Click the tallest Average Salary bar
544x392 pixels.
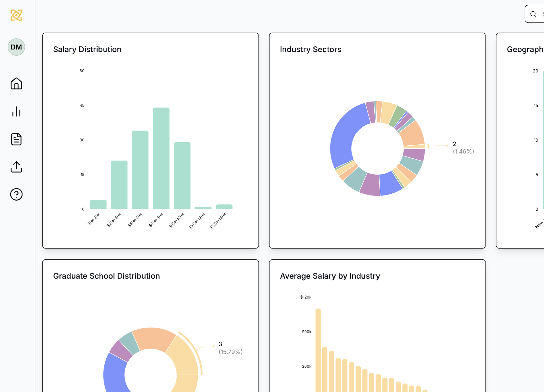[318, 350]
